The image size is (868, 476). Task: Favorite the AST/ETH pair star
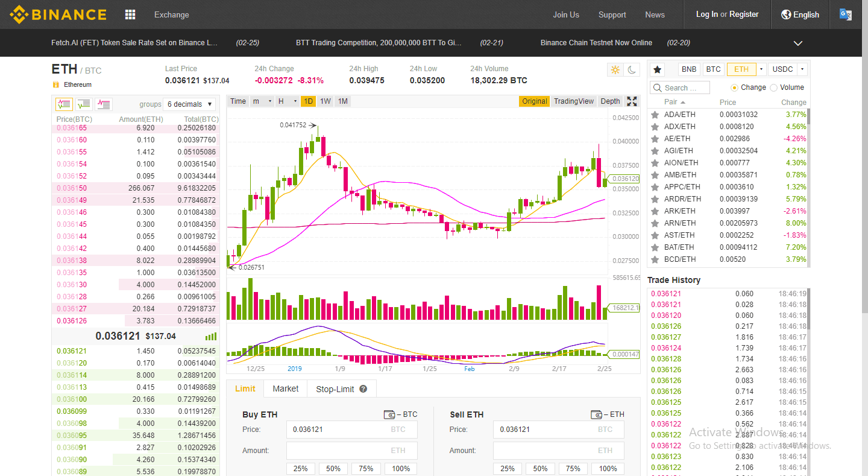[655, 235]
